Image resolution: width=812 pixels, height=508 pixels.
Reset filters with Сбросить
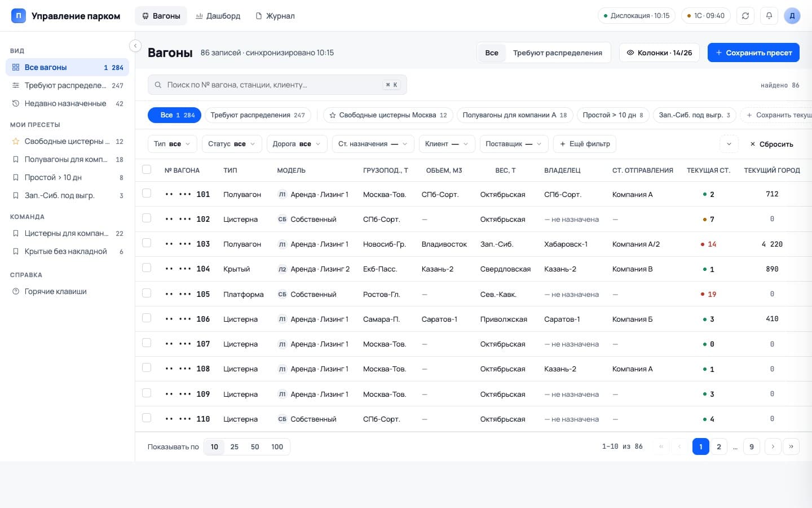click(771, 144)
